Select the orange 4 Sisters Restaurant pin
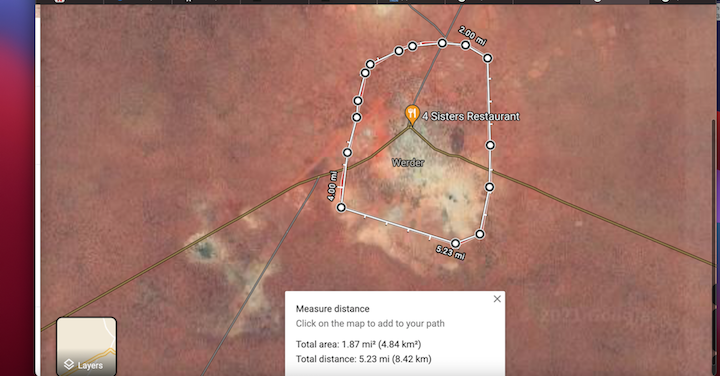This screenshot has width=720, height=376. 412,115
